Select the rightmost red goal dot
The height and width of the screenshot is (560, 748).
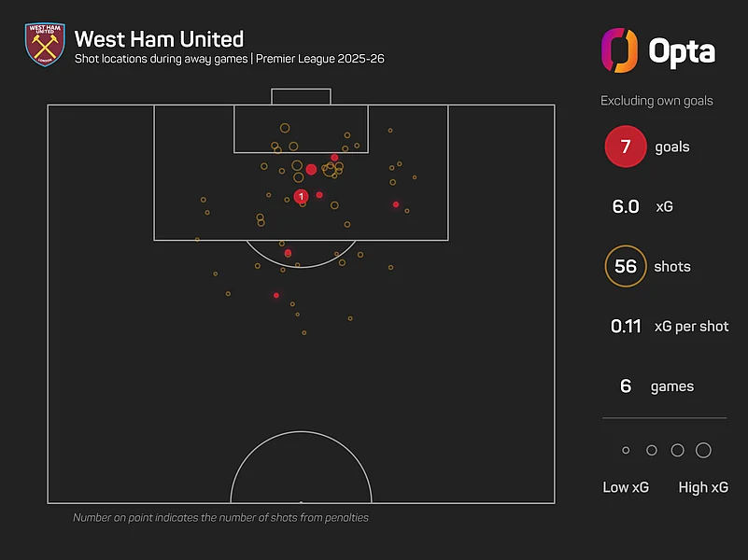(396, 204)
